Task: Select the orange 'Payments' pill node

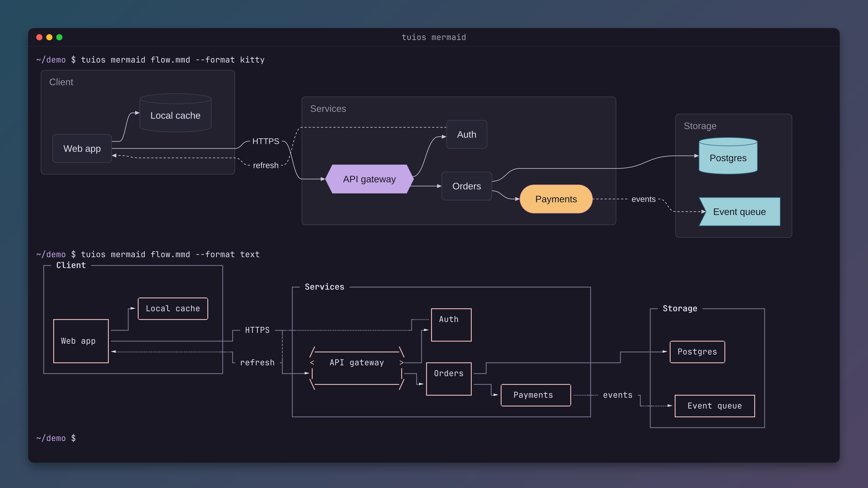Action: tap(556, 199)
